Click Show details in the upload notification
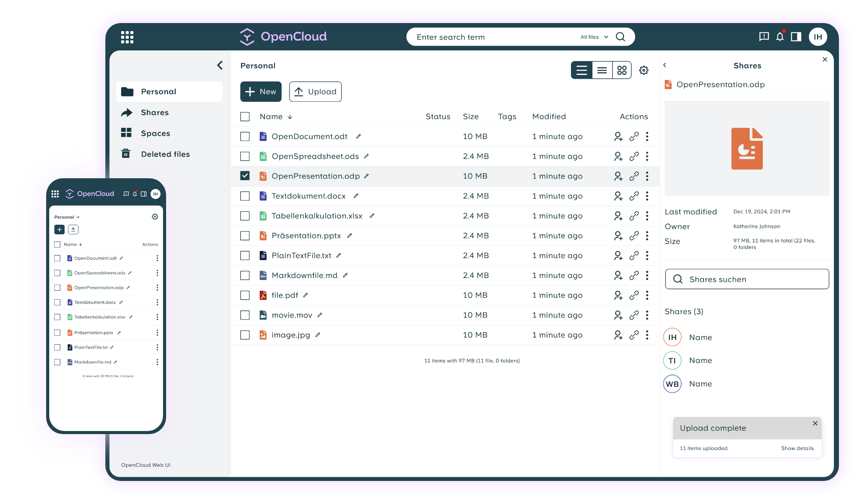 [x=797, y=448]
